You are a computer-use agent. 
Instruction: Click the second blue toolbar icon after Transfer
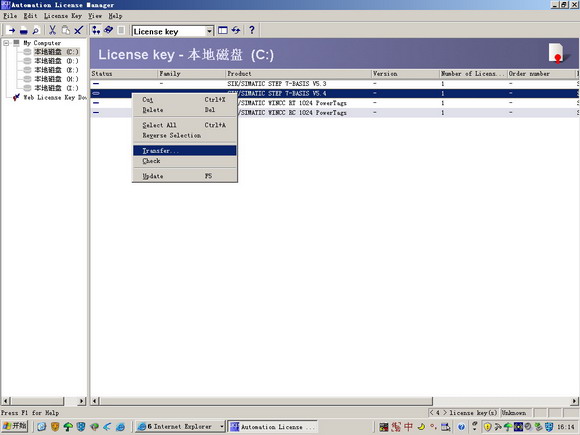tap(24, 30)
